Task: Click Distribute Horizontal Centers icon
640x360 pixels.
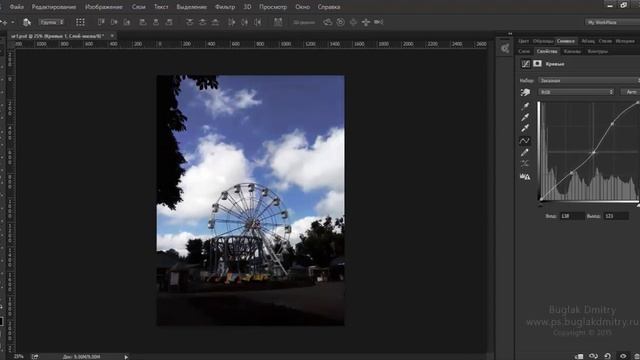Action: pyautogui.click(x=244, y=22)
